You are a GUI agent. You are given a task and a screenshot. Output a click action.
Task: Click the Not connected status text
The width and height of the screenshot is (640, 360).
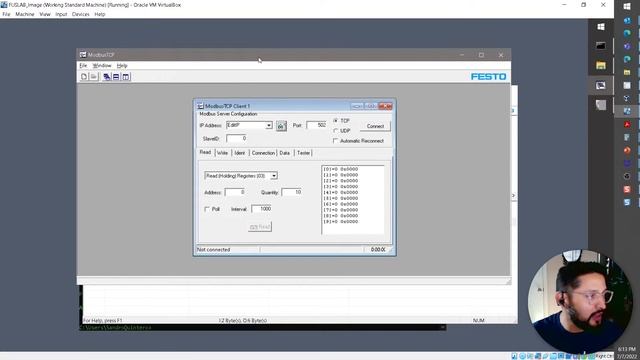pos(213,249)
